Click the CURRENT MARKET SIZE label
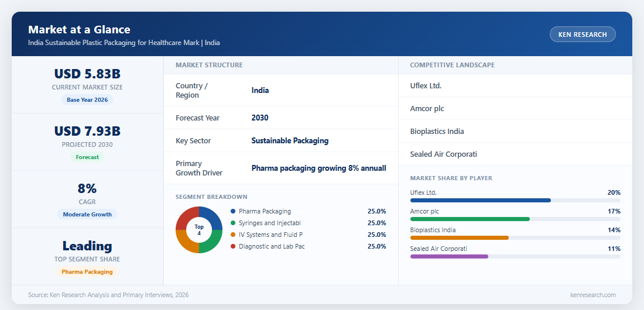The height and width of the screenshot is (310, 644). tap(87, 88)
